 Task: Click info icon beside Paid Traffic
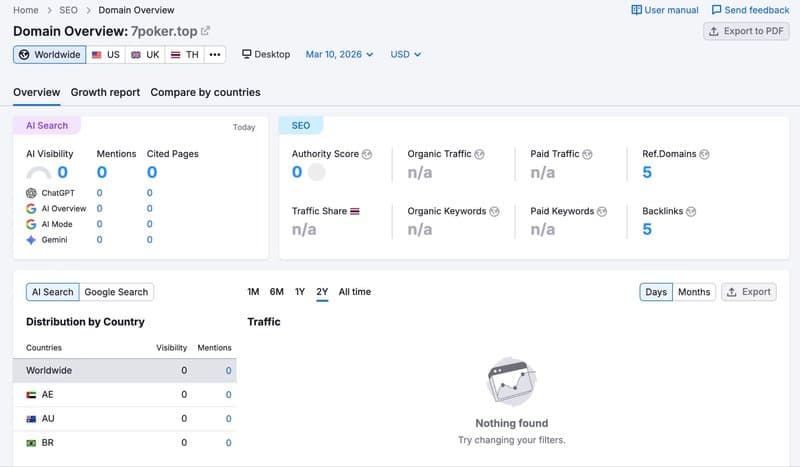point(587,154)
